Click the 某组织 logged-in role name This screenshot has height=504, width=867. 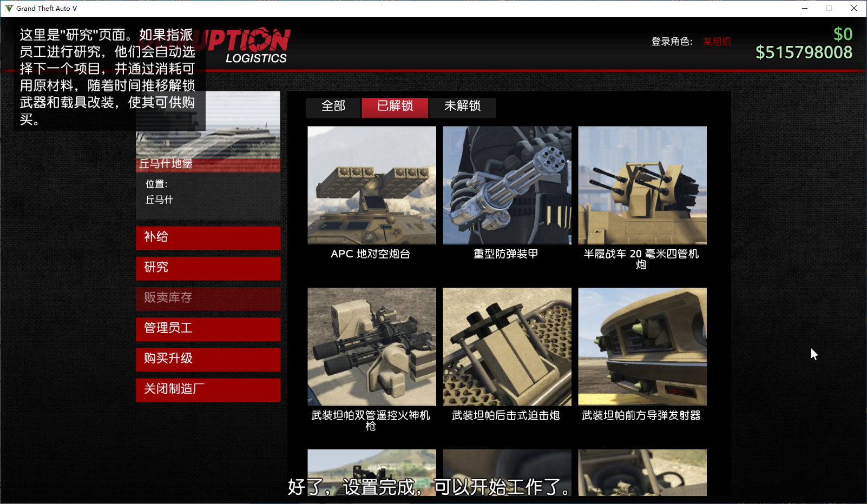[x=717, y=42]
